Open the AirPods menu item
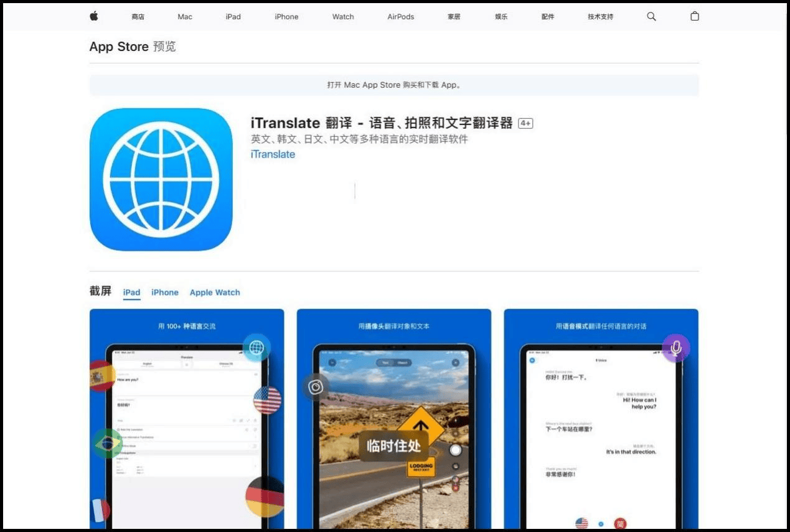Viewport: 790px width, 532px height. pos(400,17)
